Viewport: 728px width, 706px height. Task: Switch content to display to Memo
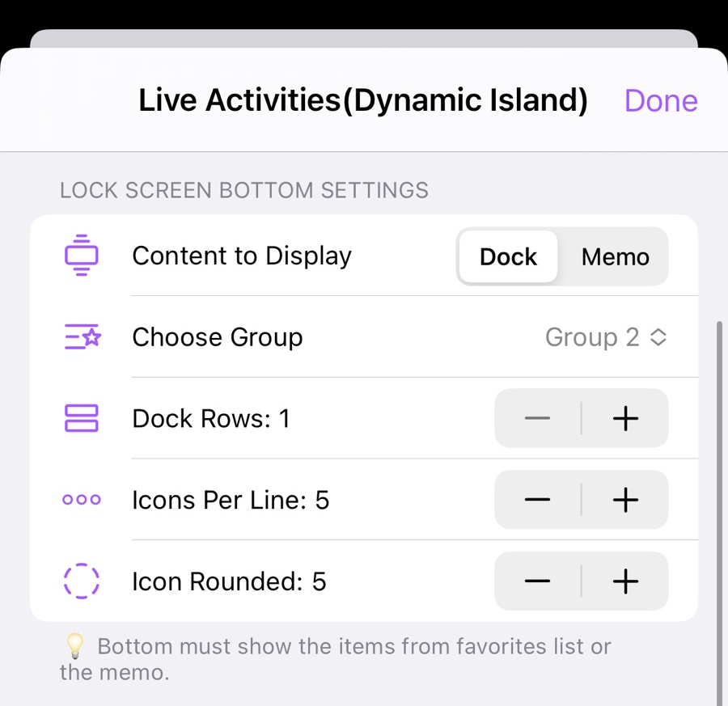tap(615, 256)
